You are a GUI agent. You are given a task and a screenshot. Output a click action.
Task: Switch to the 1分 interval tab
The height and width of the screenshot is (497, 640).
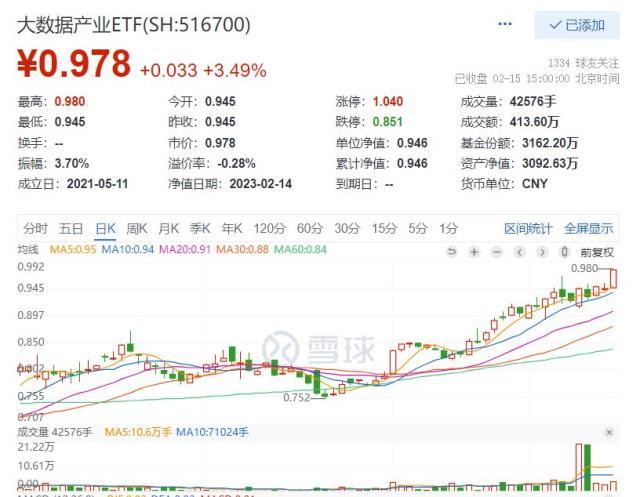[x=448, y=229]
